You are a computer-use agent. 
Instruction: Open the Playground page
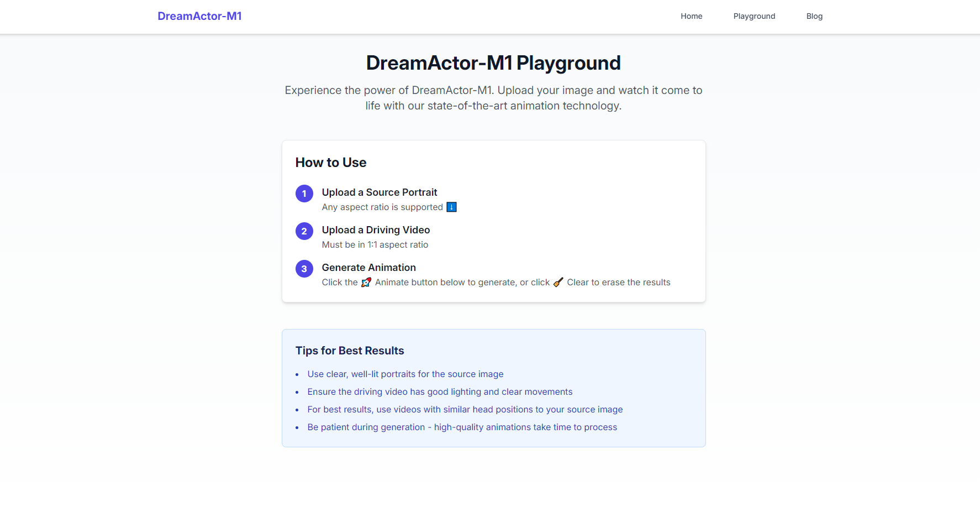[754, 16]
